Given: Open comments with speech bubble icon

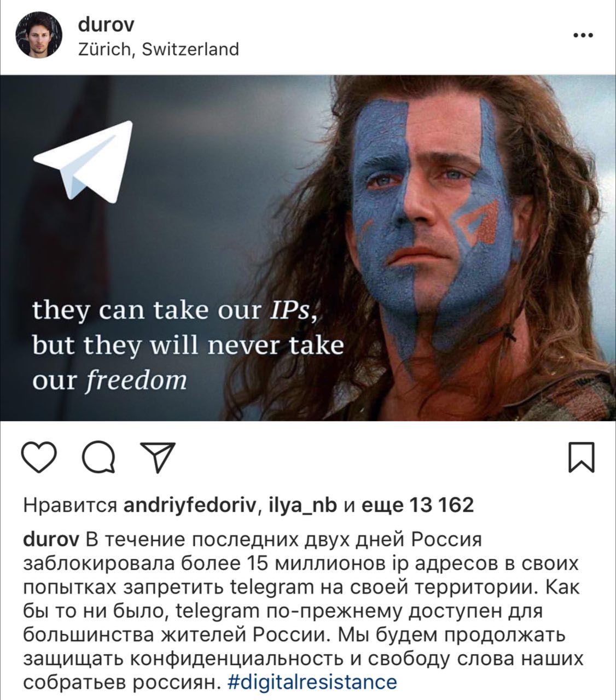Looking at the screenshot, I should click(99, 458).
